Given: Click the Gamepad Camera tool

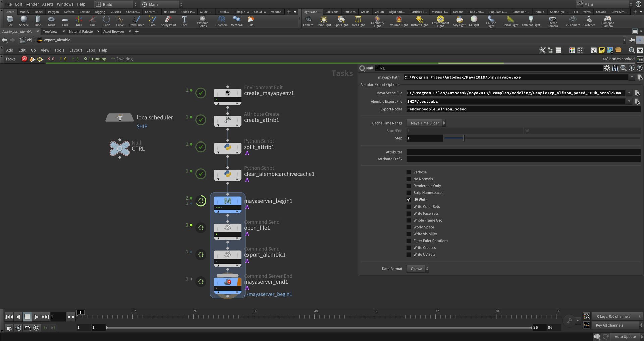Looking at the screenshot, I should [x=607, y=21].
